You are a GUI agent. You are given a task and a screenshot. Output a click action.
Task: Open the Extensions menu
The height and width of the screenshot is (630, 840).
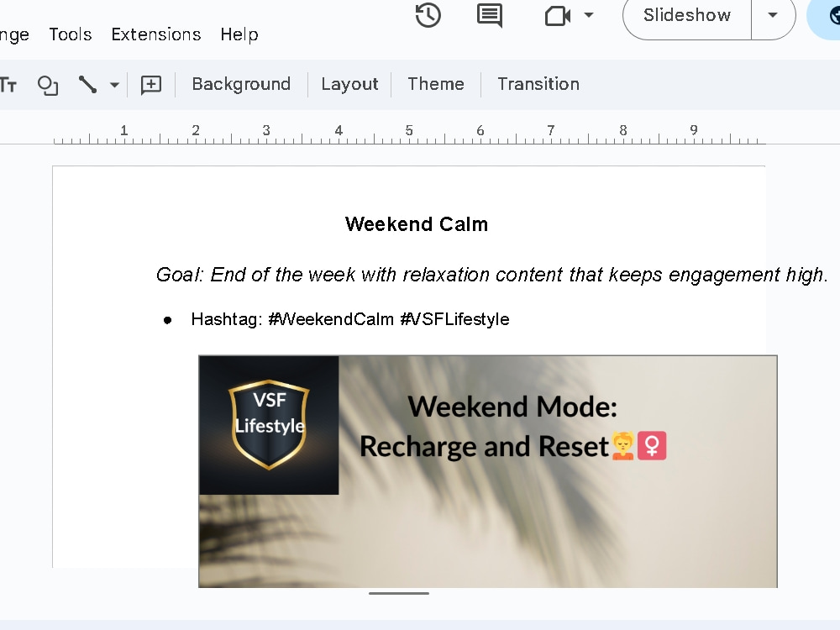click(x=156, y=34)
